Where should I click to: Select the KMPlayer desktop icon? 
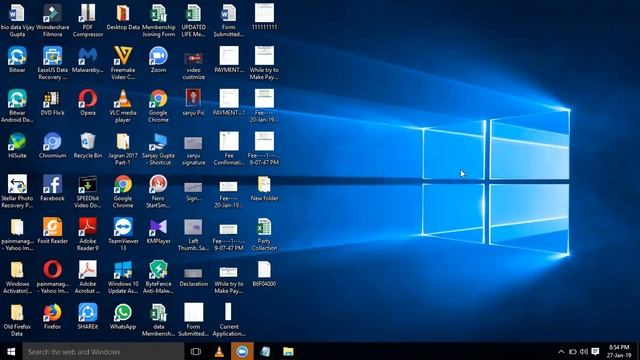pyautogui.click(x=158, y=231)
